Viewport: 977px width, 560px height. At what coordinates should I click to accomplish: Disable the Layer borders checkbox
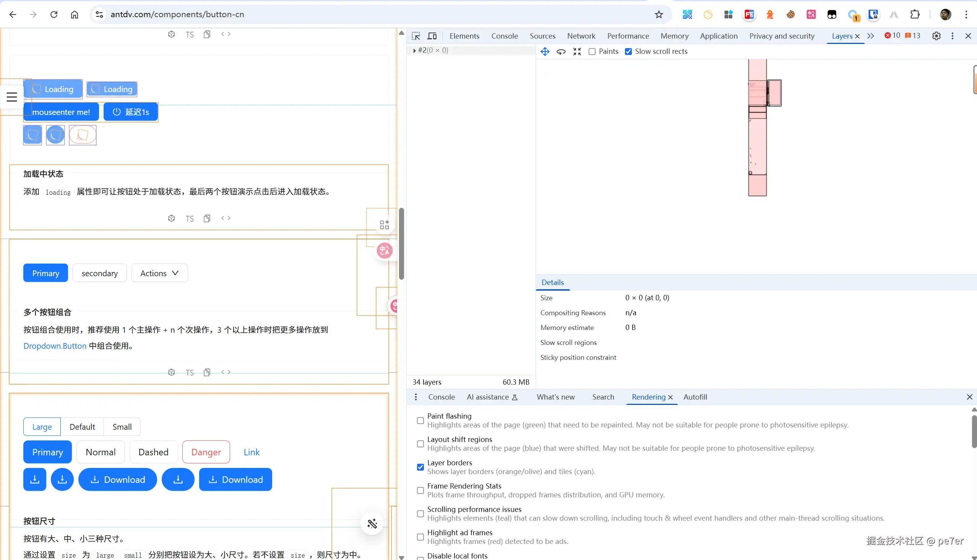420,467
